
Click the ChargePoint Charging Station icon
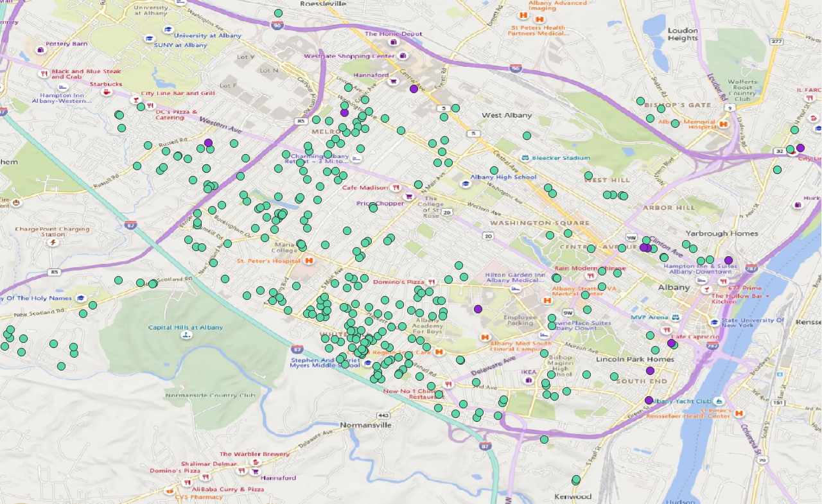[53, 242]
